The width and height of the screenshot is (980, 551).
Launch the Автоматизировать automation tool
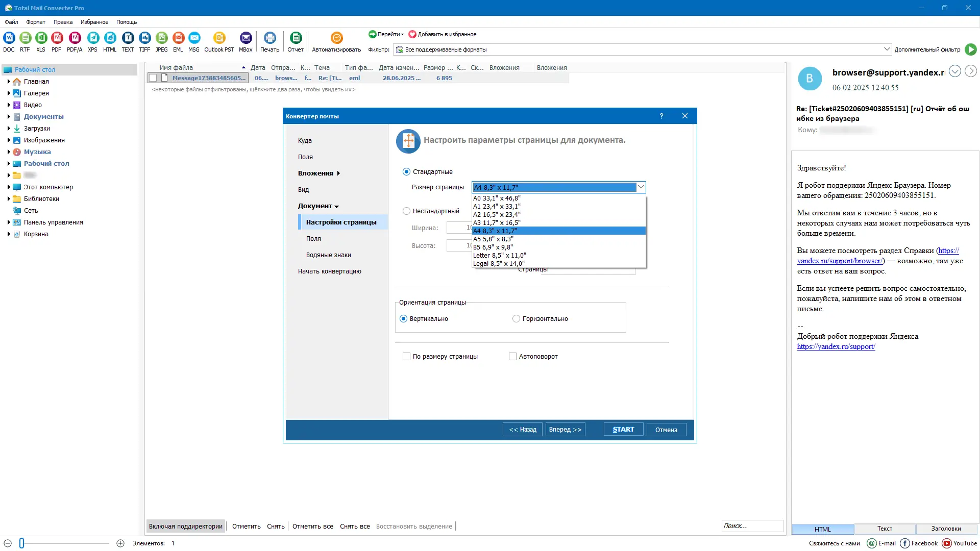point(336,38)
